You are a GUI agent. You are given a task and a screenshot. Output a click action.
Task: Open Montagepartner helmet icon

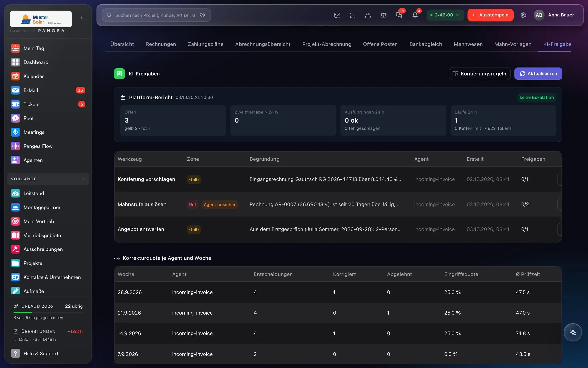(x=15, y=207)
